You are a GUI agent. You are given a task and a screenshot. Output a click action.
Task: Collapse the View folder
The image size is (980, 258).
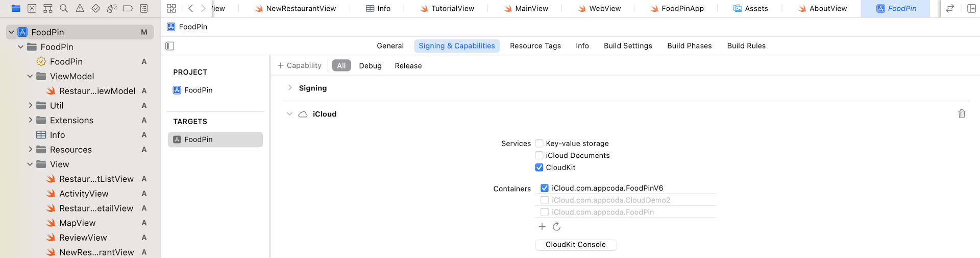30,164
